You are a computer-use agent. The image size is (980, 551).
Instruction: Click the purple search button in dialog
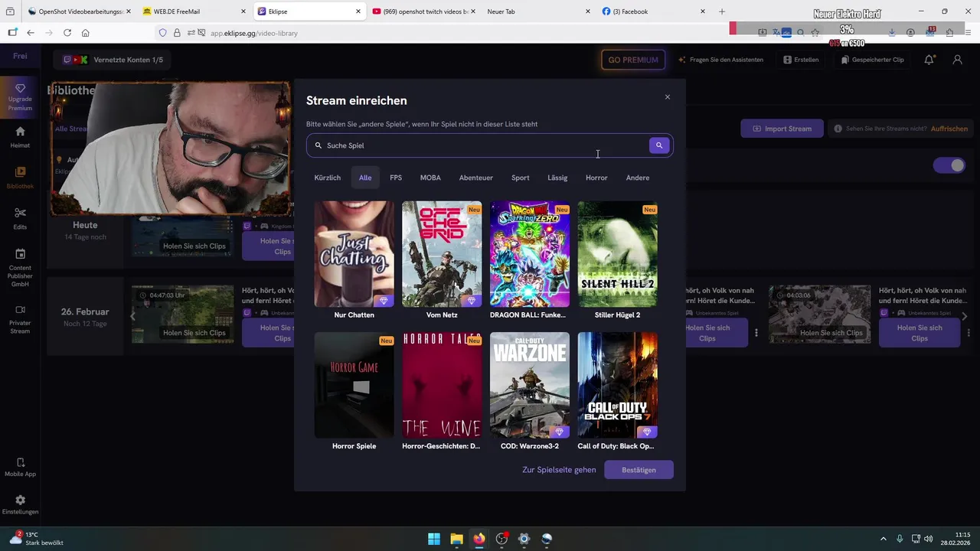click(x=659, y=145)
